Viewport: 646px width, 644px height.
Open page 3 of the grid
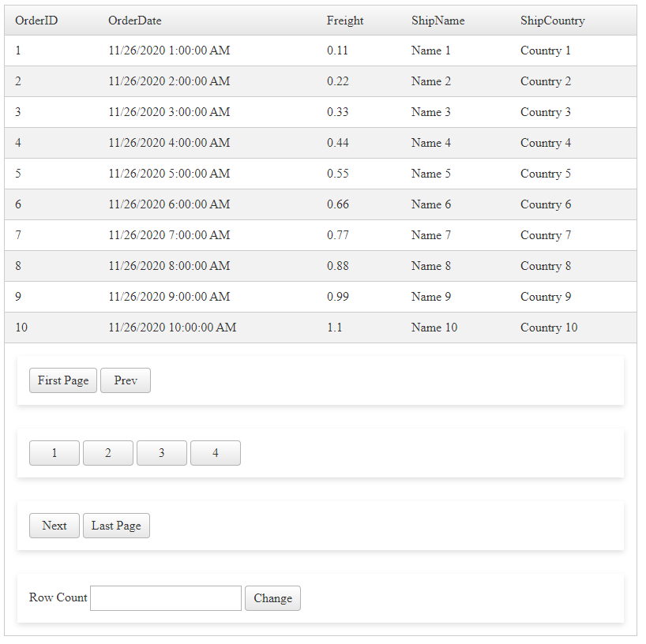pos(162,453)
